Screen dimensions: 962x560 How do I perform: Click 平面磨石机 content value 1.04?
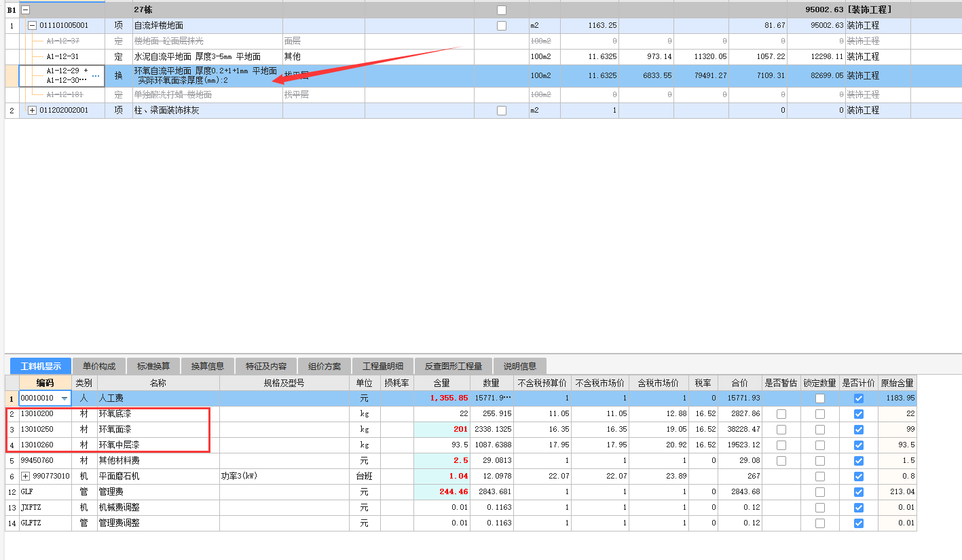[441, 477]
